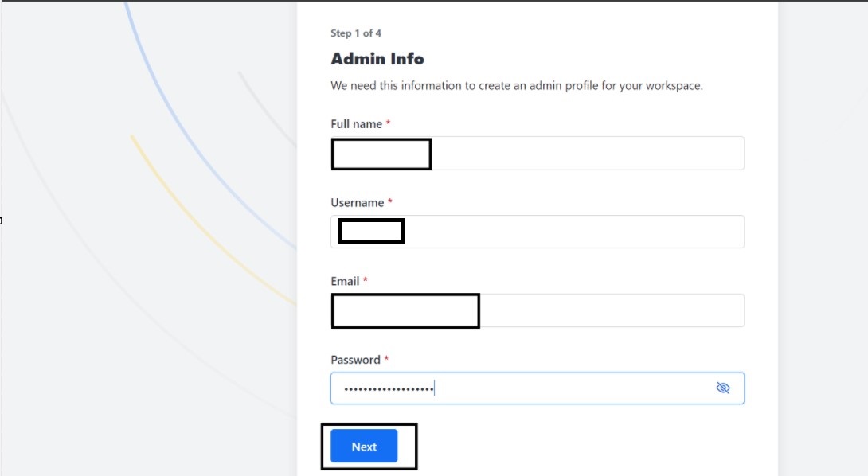This screenshot has height=476, width=868.
Task: Click the Email field label
Action: click(x=346, y=281)
